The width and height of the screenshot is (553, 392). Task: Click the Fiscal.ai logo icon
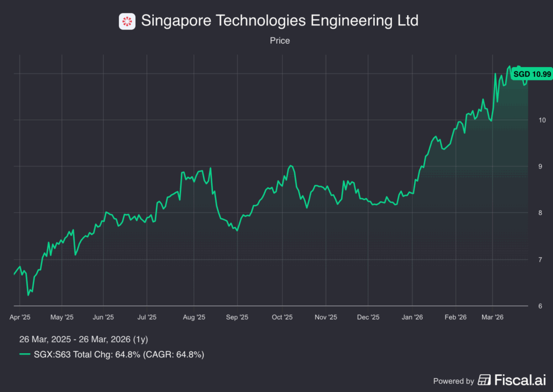pos(484,380)
